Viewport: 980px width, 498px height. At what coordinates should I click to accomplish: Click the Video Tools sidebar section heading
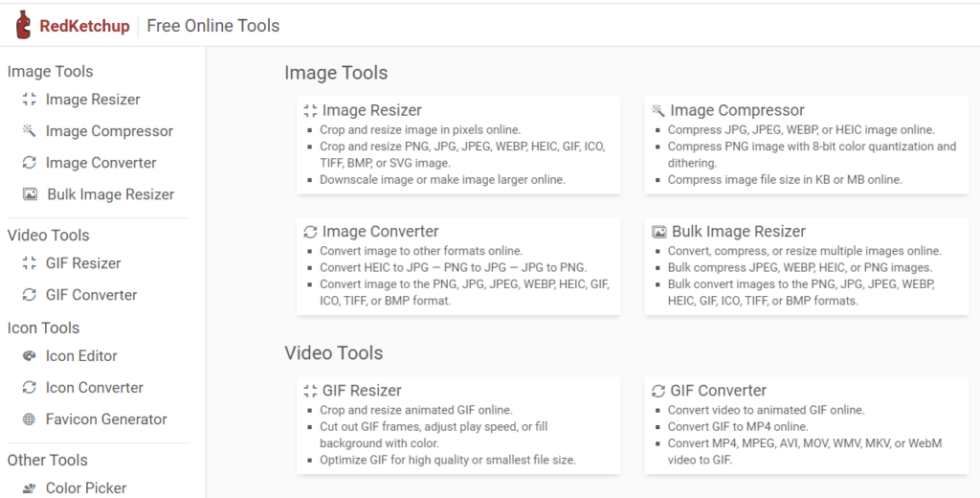tap(49, 236)
